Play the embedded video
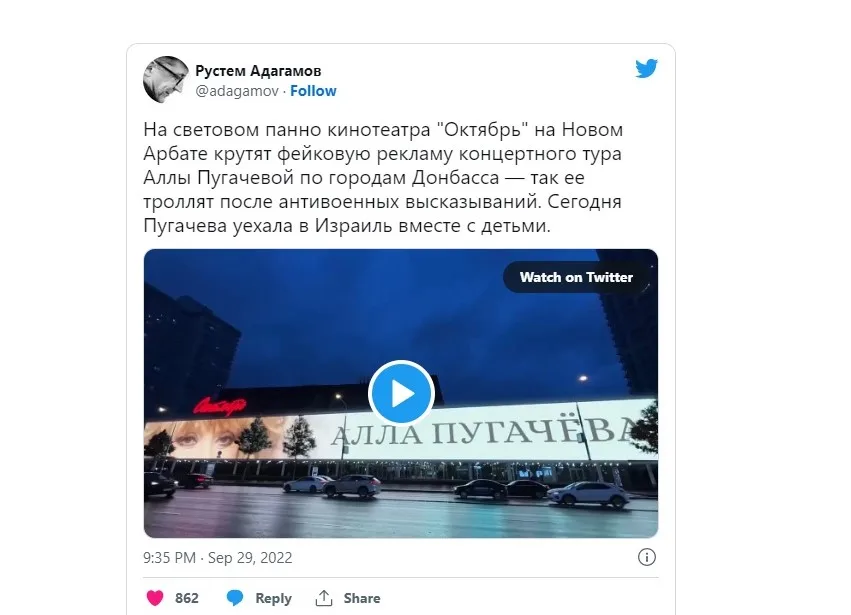The height and width of the screenshot is (615, 851). (x=401, y=394)
